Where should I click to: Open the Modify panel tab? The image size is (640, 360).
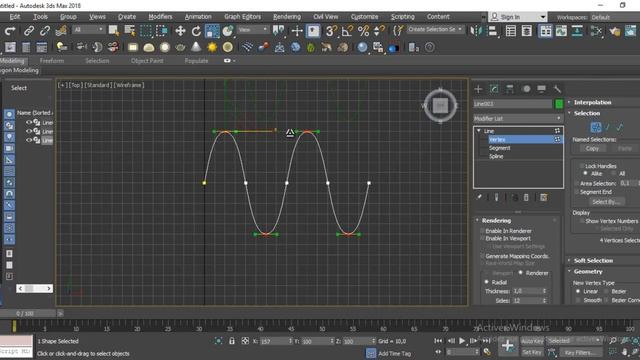(494, 89)
